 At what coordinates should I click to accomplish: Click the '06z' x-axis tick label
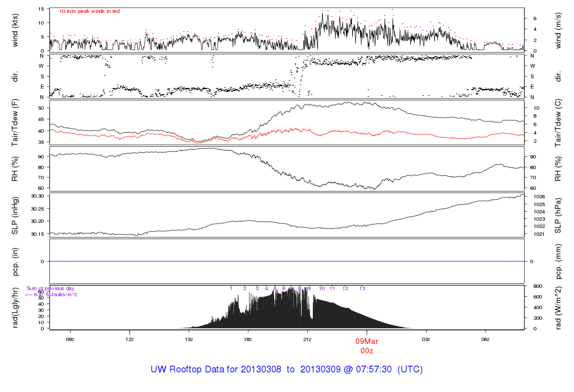point(485,339)
